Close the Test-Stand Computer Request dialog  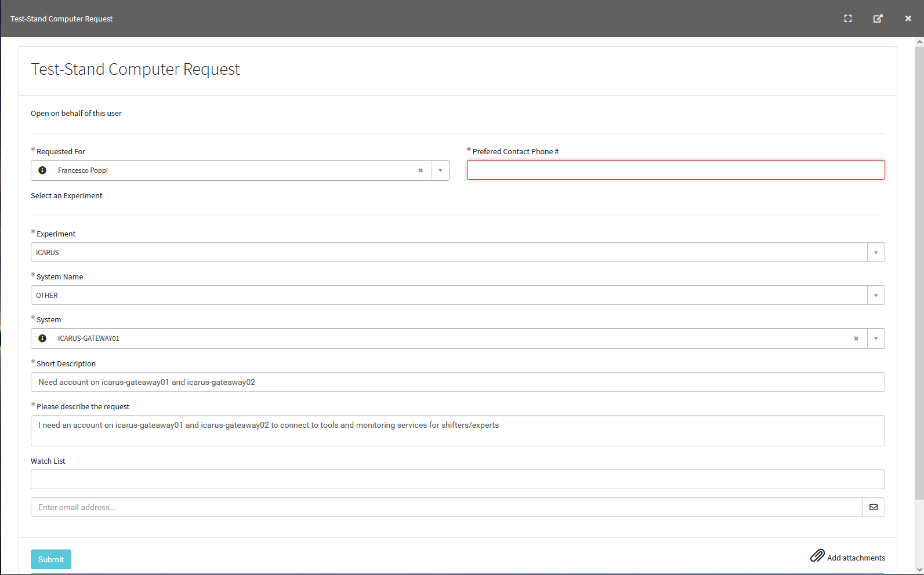click(x=908, y=19)
